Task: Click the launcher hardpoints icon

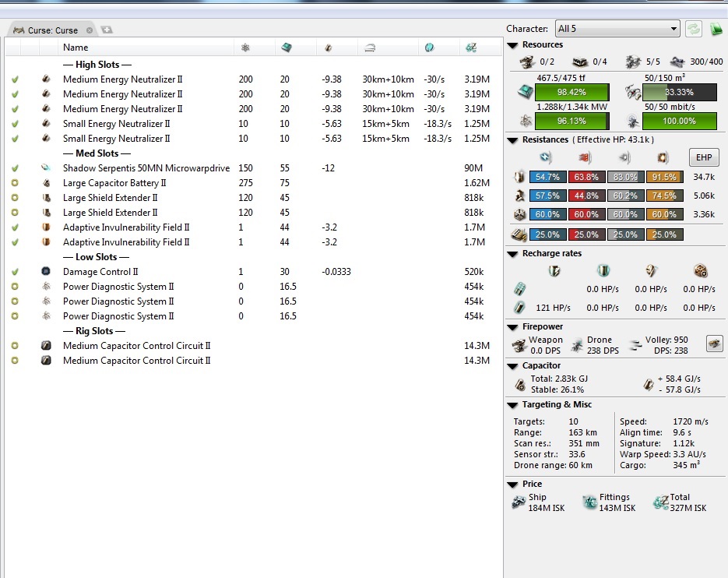Action: click(580, 62)
